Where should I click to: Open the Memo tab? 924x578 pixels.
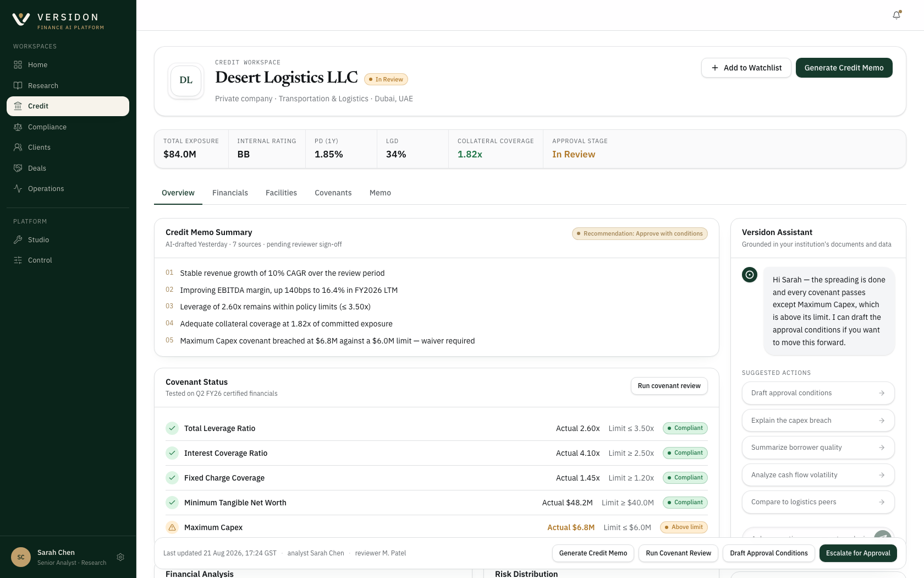pos(380,193)
